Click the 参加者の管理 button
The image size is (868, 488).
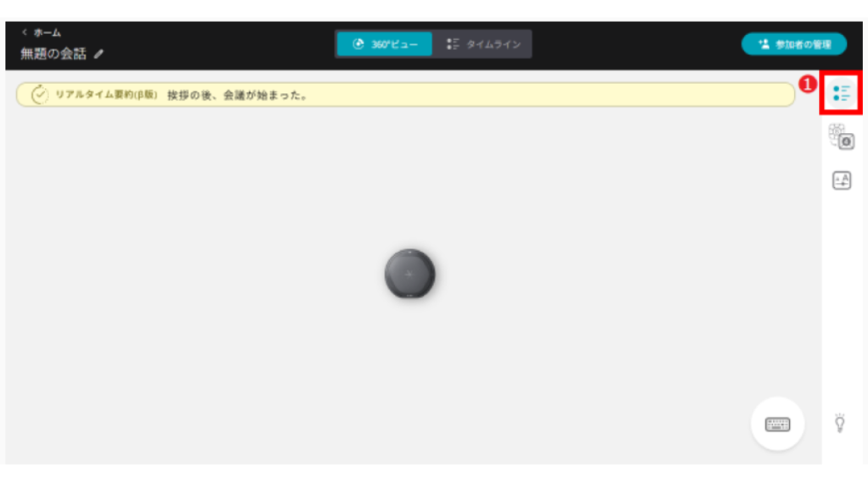[793, 44]
